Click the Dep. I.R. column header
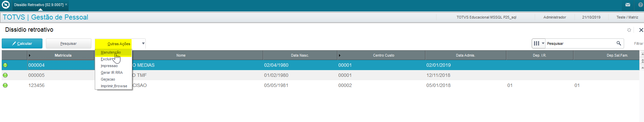 coord(539,55)
